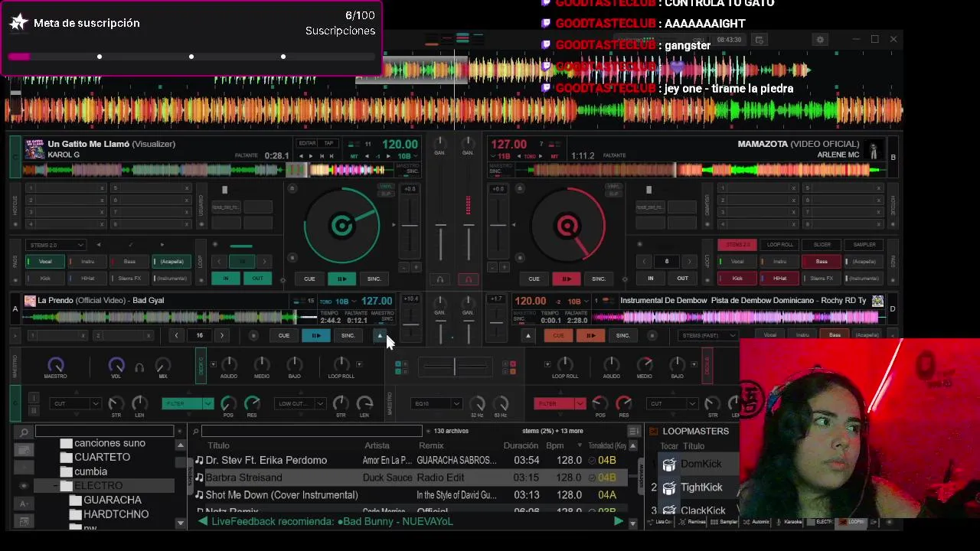Turn the MAESTRO master volume knob
This screenshot has width=980, height=551.
click(x=55, y=365)
